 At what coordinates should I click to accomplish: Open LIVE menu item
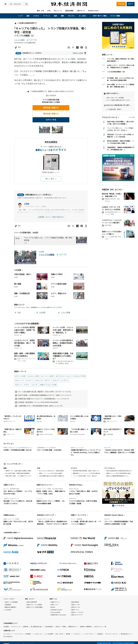[49, 11]
